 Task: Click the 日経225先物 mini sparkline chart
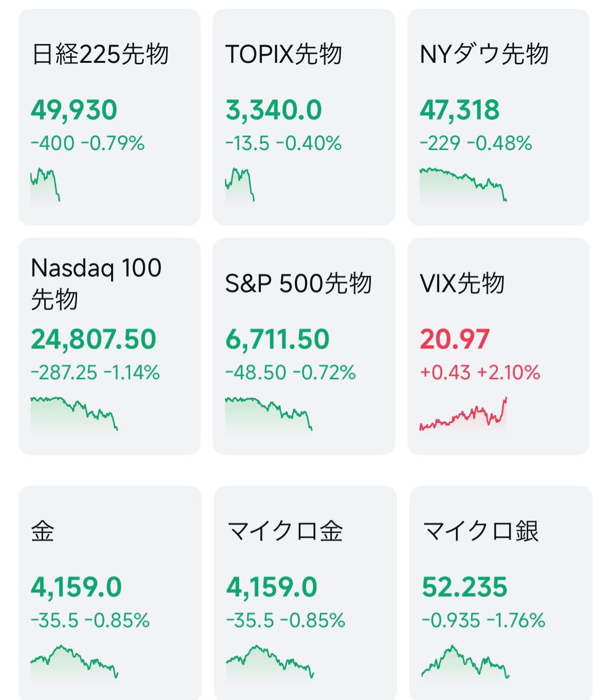pos(45,185)
